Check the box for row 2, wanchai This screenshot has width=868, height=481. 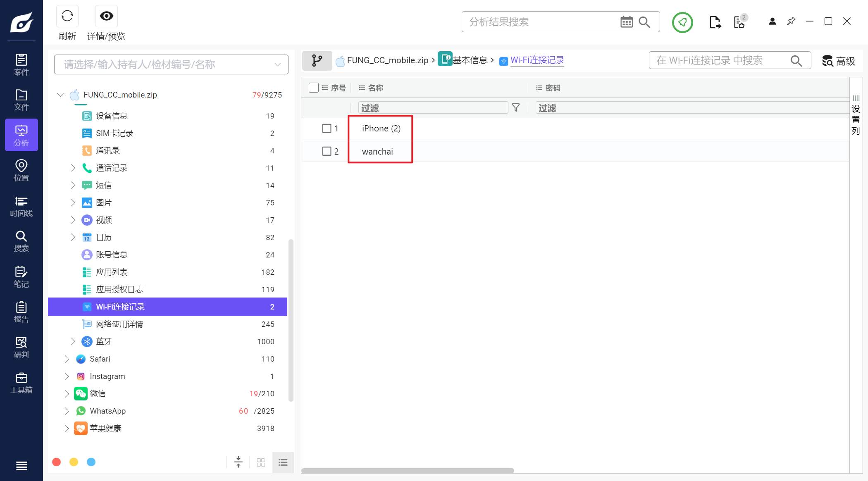click(327, 151)
